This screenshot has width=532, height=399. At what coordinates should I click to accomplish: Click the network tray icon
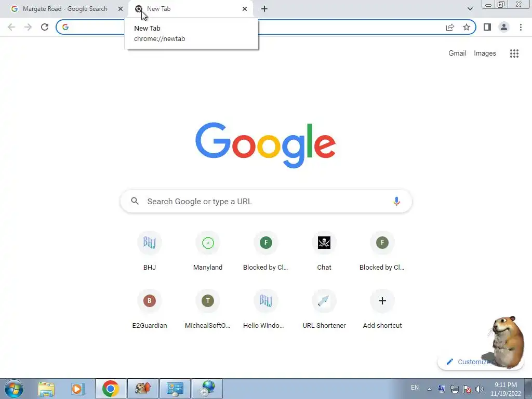454,389
